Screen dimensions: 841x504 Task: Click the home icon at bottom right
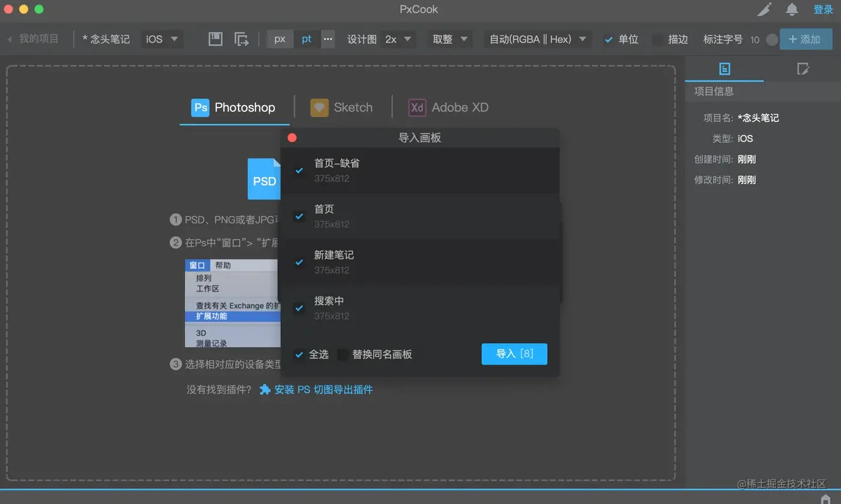pyautogui.click(x=826, y=499)
